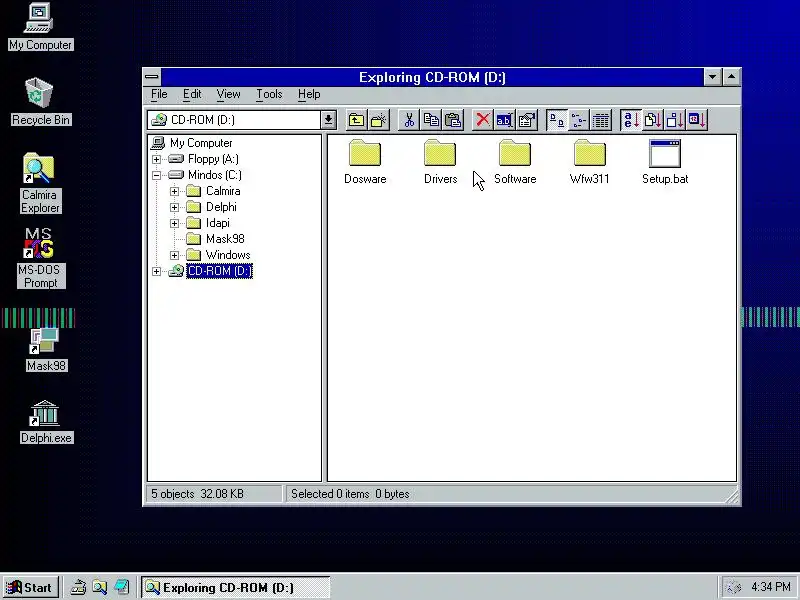Select the Windows folder in the tree
This screenshot has height=600, width=800.
coord(228,255)
